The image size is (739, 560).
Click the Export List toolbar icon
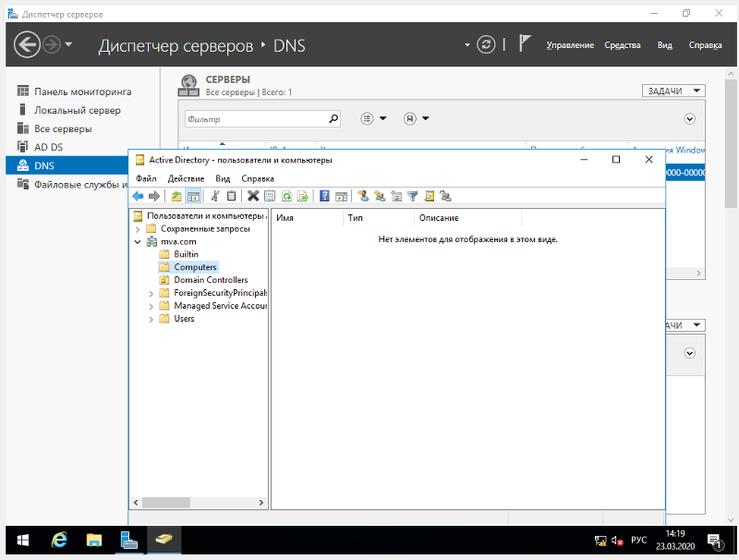[303, 196]
